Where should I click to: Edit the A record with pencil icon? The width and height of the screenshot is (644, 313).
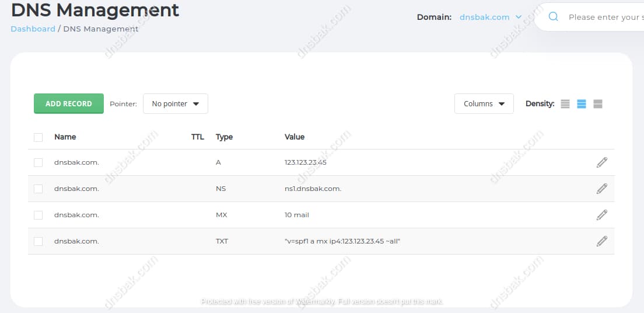tap(602, 162)
